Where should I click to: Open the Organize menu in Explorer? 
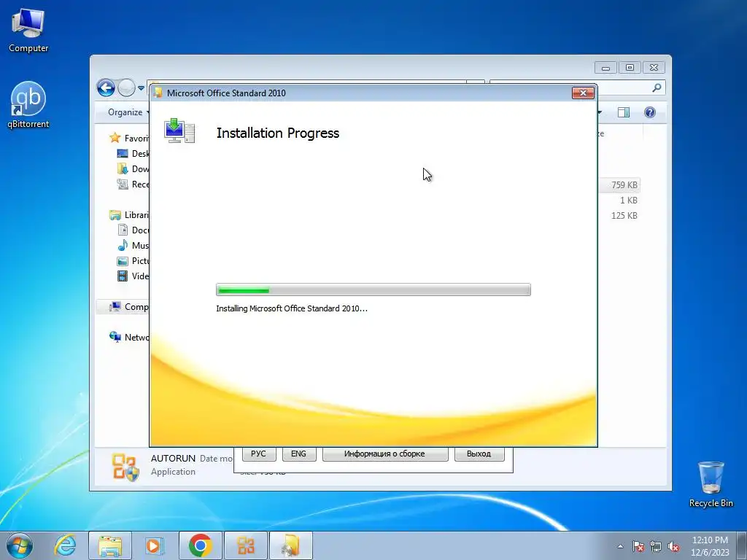(x=128, y=112)
